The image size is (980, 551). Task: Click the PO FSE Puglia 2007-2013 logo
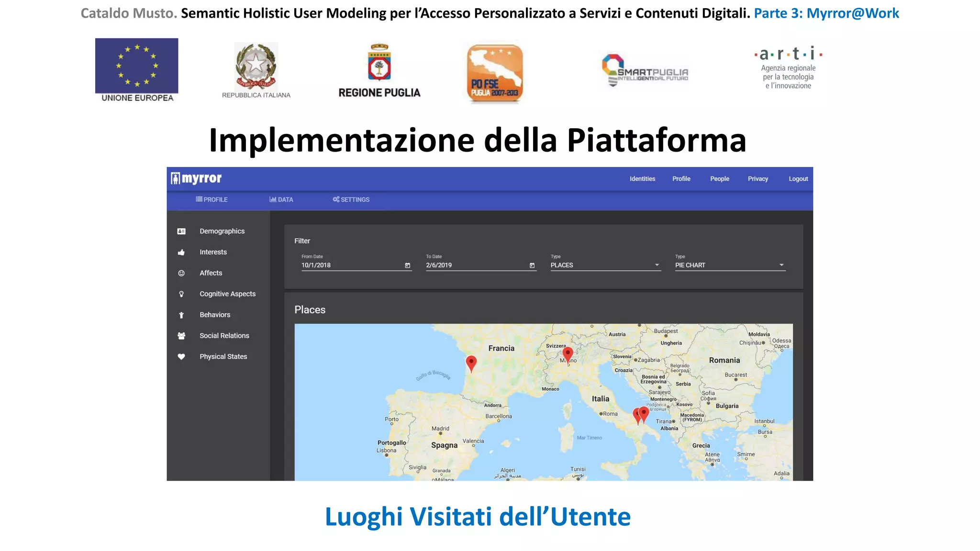point(495,74)
